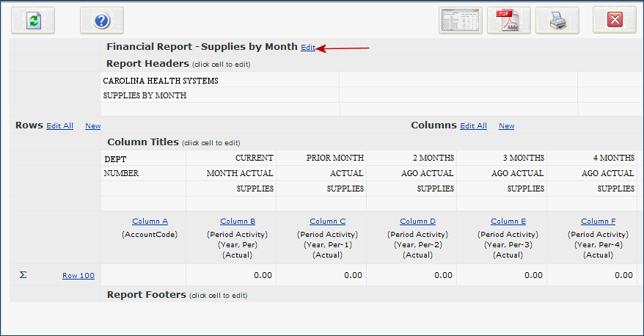This screenshot has height=336, width=644.
Task: Edit the PRIOR MONTH column title cell
Action: pos(334,158)
